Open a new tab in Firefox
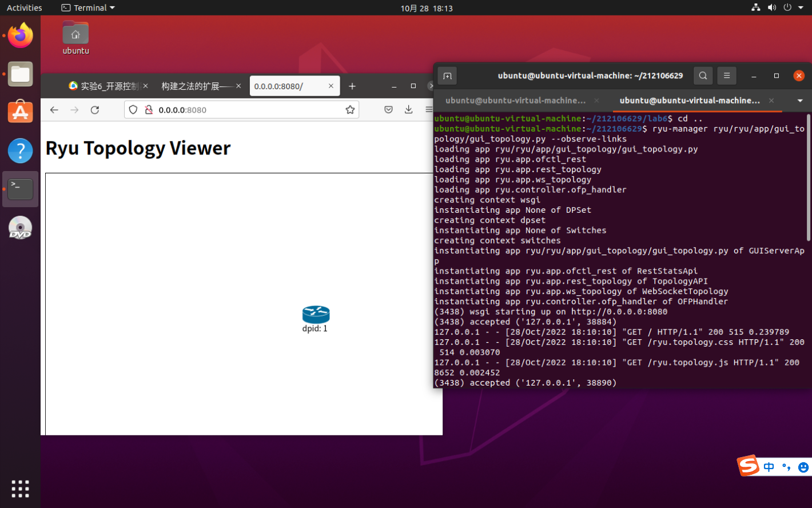 [352, 86]
